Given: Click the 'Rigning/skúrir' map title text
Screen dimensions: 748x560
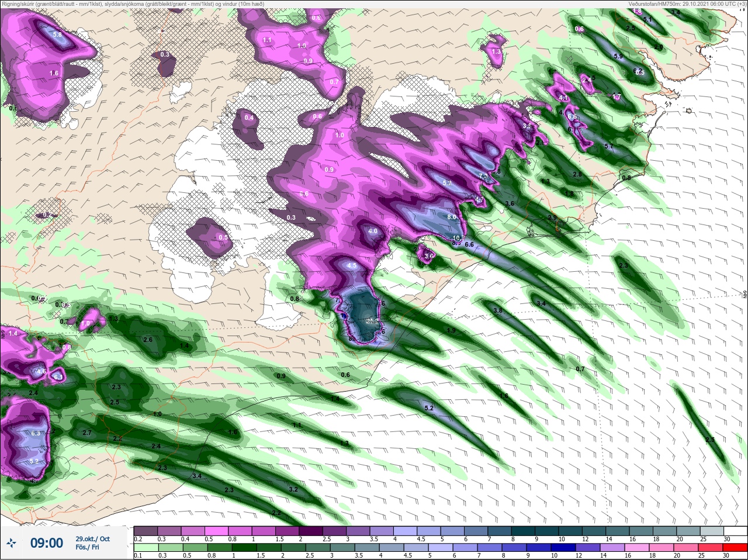Looking at the screenshot, I should [x=133, y=4].
